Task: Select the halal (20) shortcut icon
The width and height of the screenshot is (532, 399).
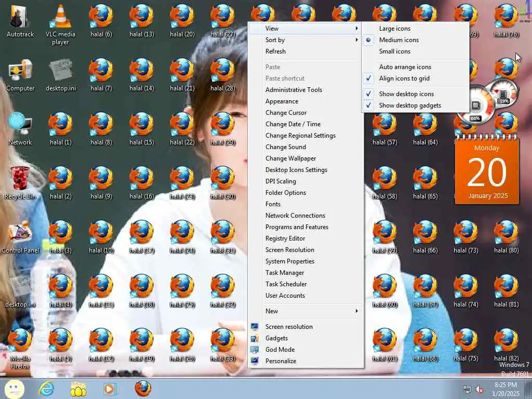Action: pyautogui.click(x=182, y=21)
